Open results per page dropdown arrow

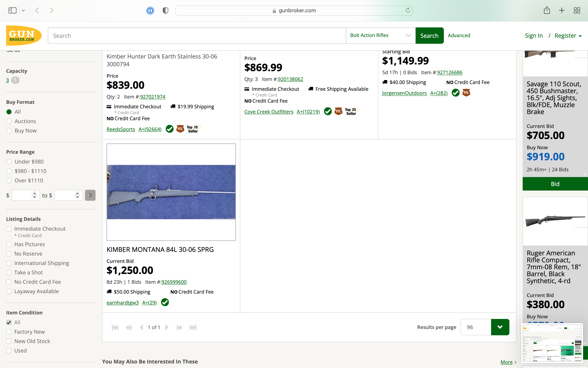tap(500, 327)
